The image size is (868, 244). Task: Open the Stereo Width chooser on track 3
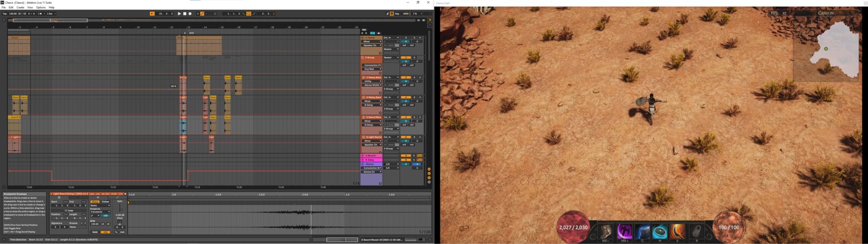point(372,85)
